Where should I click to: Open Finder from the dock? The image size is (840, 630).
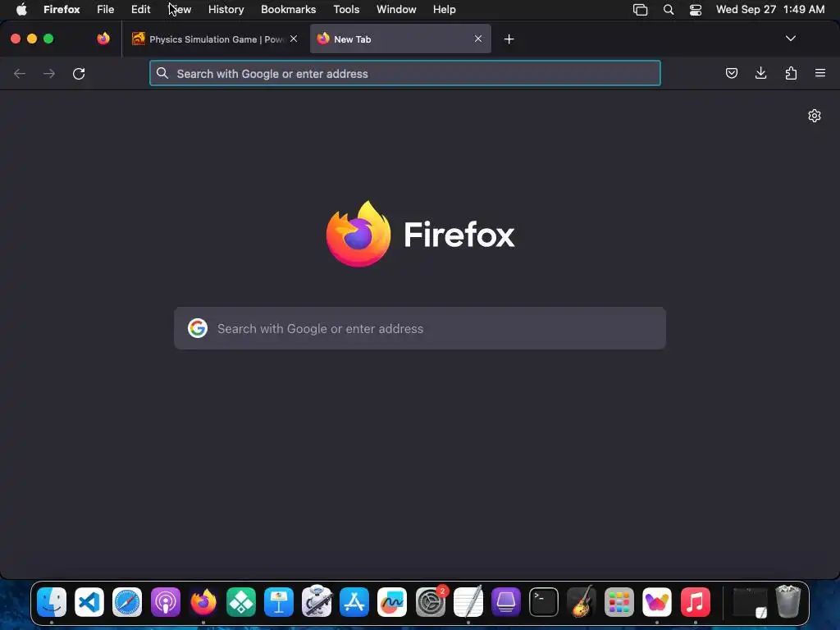(x=52, y=602)
